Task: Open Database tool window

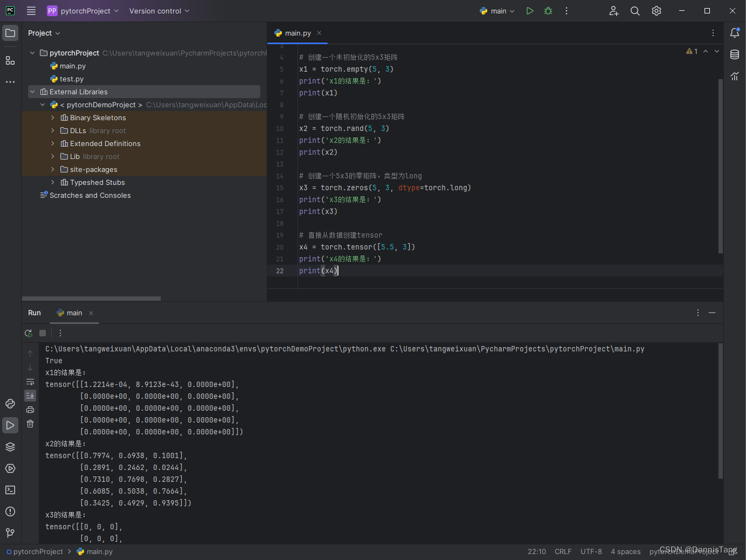Action: [735, 54]
